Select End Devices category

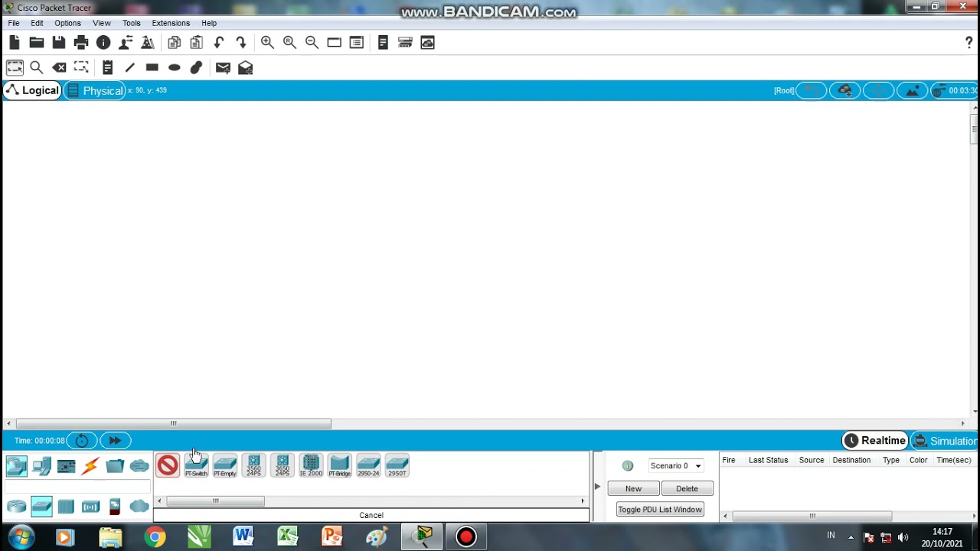coord(41,465)
